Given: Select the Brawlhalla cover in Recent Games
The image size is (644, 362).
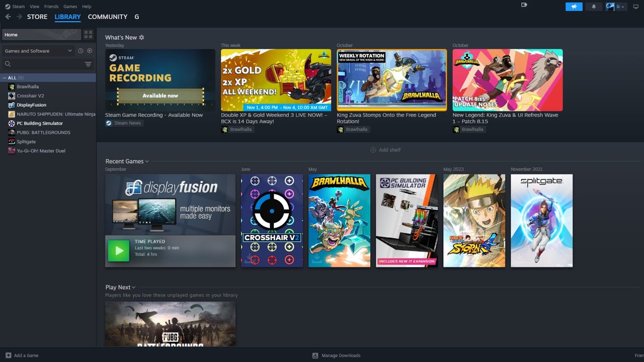Looking at the screenshot, I should pyautogui.click(x=339, y=221).
